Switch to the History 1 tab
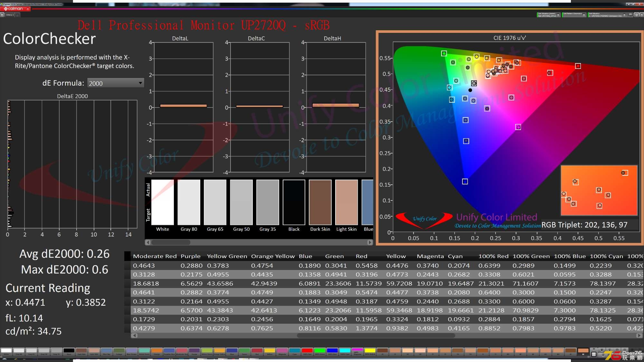Image resolution: width=644 pixels, height=362 pixels. coord(10,15)
